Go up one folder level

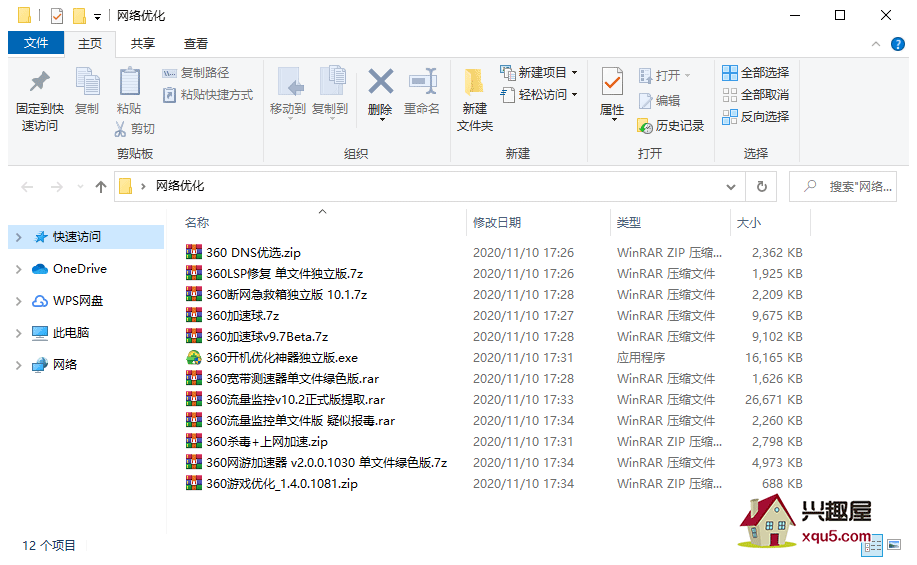101,187
